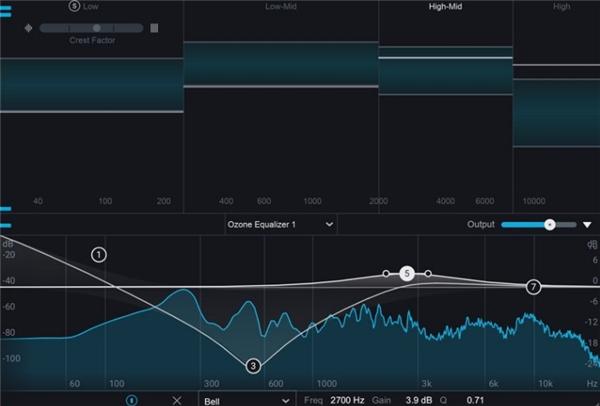600x406 pixels.
Task: Select EQ node 1
Action: pyautogui.click(x=99, y=255)
